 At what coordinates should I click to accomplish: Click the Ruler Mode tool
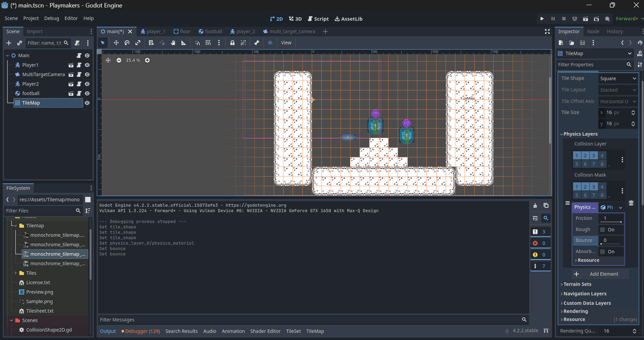point(183,43)
